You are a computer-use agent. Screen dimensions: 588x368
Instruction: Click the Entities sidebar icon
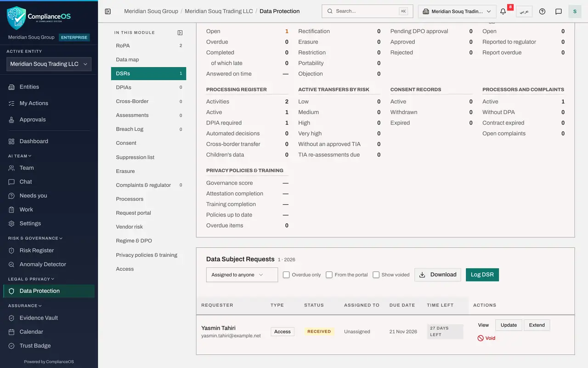[11, 87]
